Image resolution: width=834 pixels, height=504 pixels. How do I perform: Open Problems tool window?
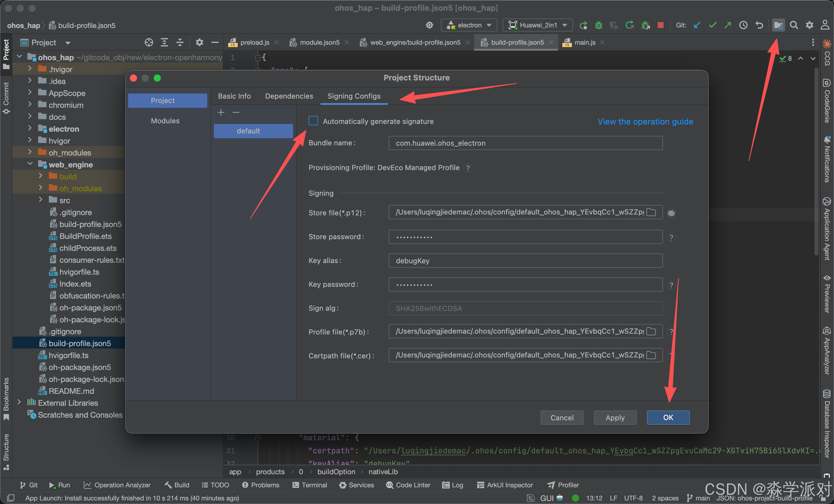tap(261, 485)
